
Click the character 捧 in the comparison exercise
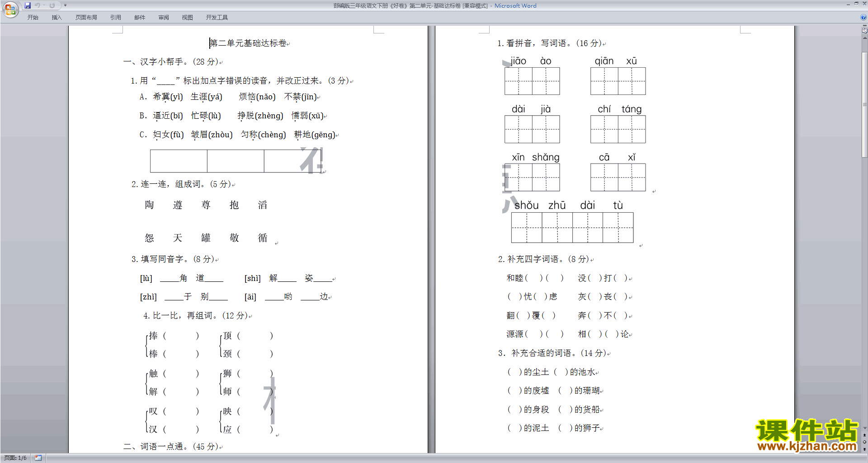pos(153,336)
